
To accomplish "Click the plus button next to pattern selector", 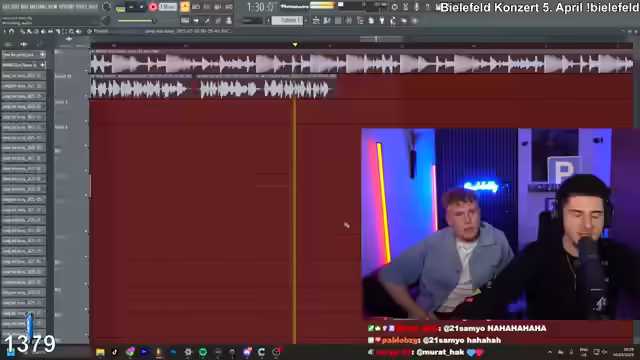I will (x=306, y=20).
